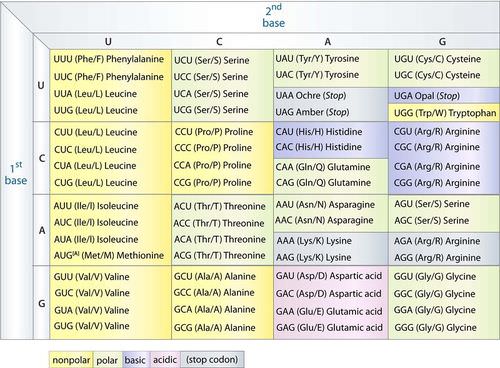Screen dimensions: 500x368
Task: Click the C column header under 2nd base
Action: (219, 42)
